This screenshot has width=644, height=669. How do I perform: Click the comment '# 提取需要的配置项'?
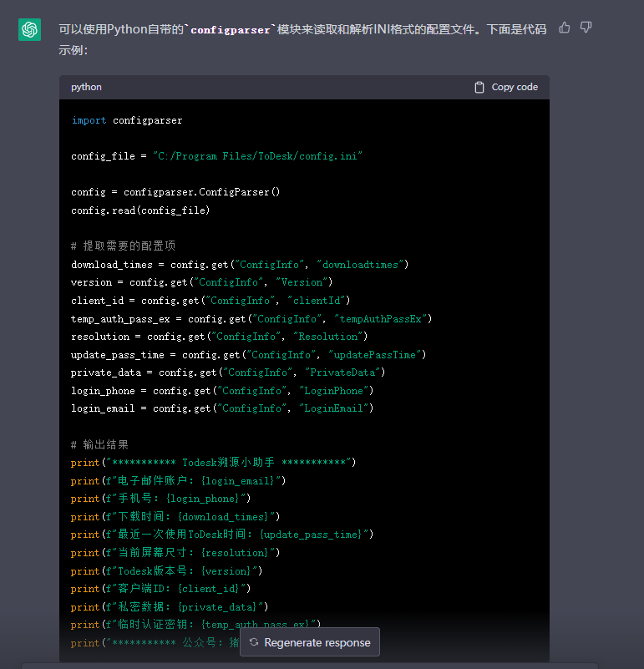(x=124, y=246)
